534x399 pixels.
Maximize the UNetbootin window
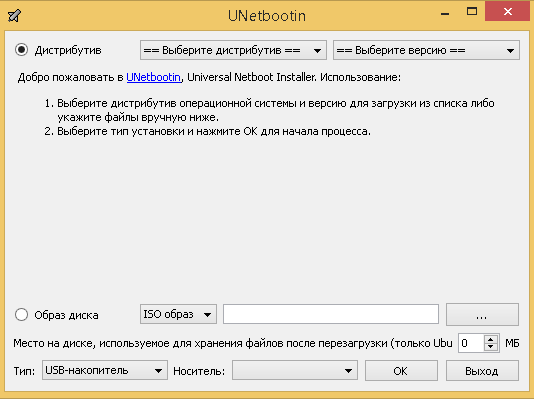tap(472, 12)
